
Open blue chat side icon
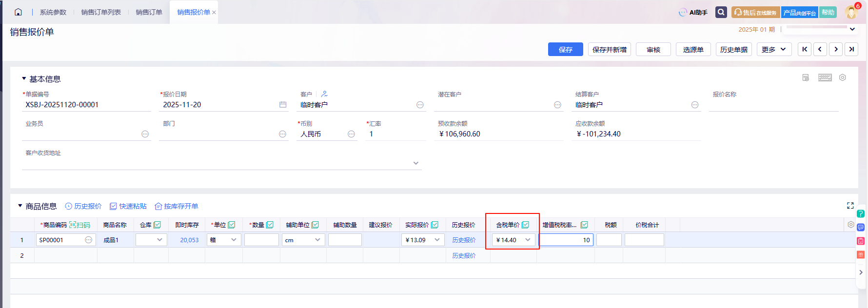coord(861,227)
